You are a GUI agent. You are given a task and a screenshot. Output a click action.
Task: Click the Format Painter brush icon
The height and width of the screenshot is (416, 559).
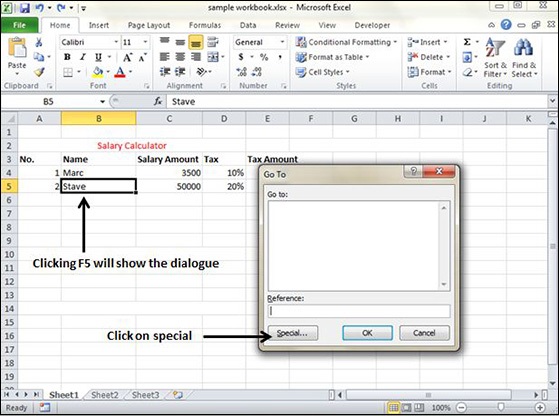[x=39, y=72]
